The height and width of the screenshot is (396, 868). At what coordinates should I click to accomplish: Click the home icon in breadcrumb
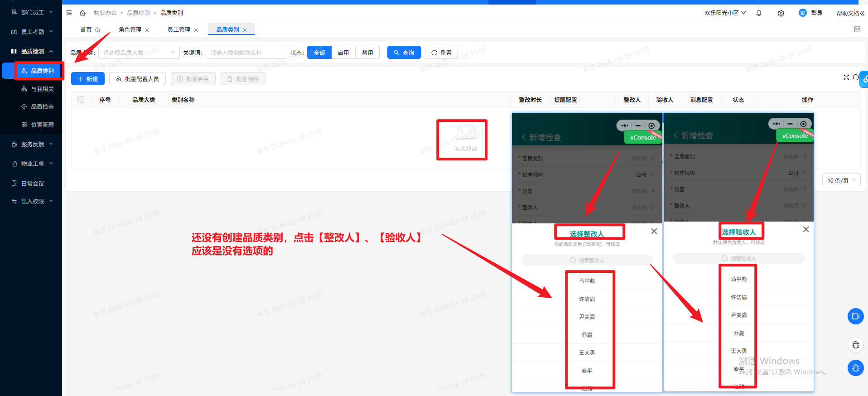coord(82,13)
